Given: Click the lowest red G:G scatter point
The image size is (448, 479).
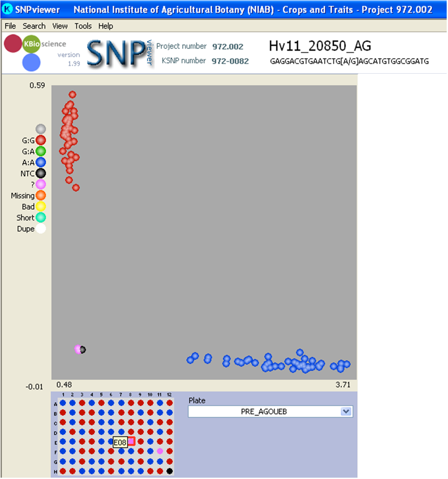Looking at the screenshot, I should click(76, 187).
